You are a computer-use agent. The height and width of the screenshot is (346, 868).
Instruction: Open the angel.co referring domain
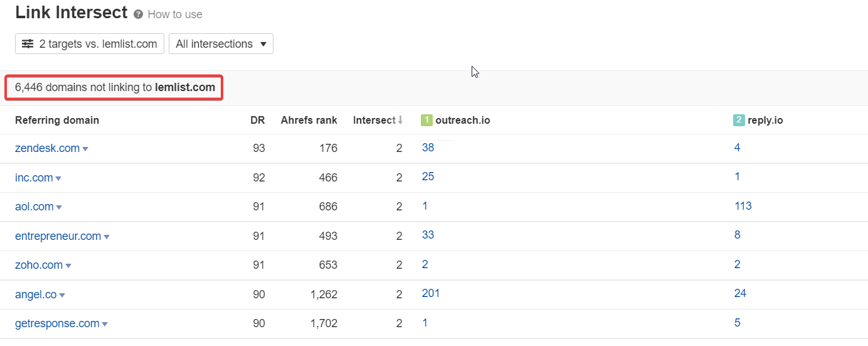(36, 295)
